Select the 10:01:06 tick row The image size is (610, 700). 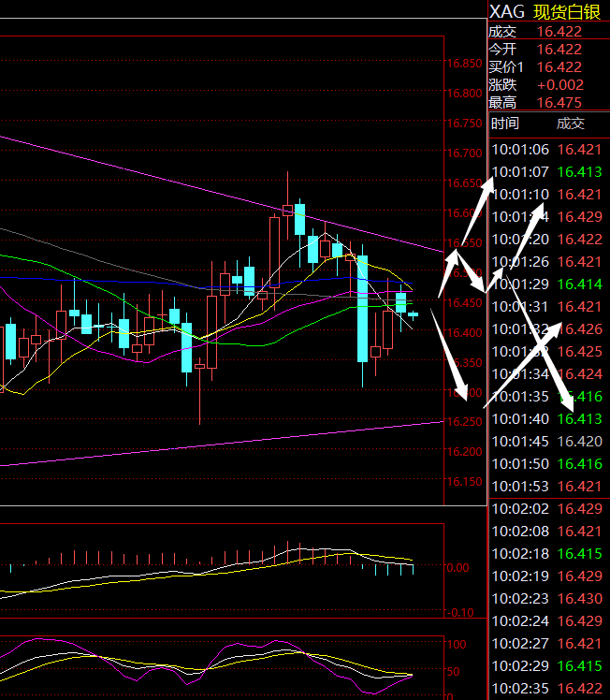tap(548, 150)
